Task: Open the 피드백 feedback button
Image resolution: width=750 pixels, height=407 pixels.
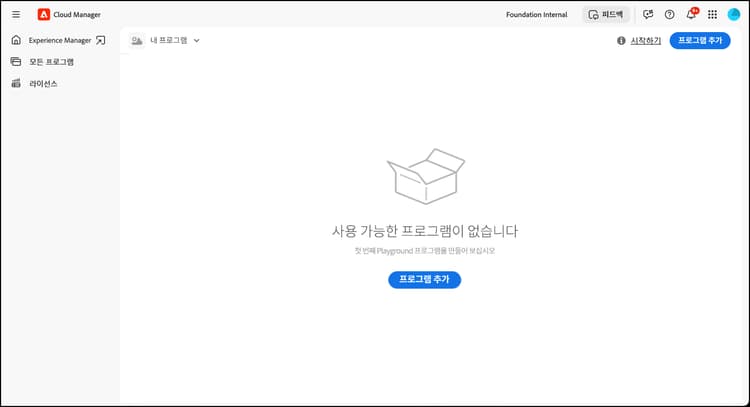Action: point(606,15)
